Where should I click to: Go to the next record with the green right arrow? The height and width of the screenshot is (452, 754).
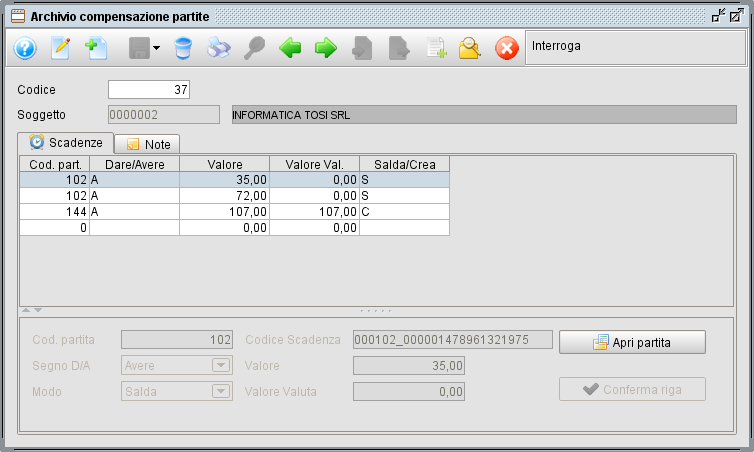point(326,48)
